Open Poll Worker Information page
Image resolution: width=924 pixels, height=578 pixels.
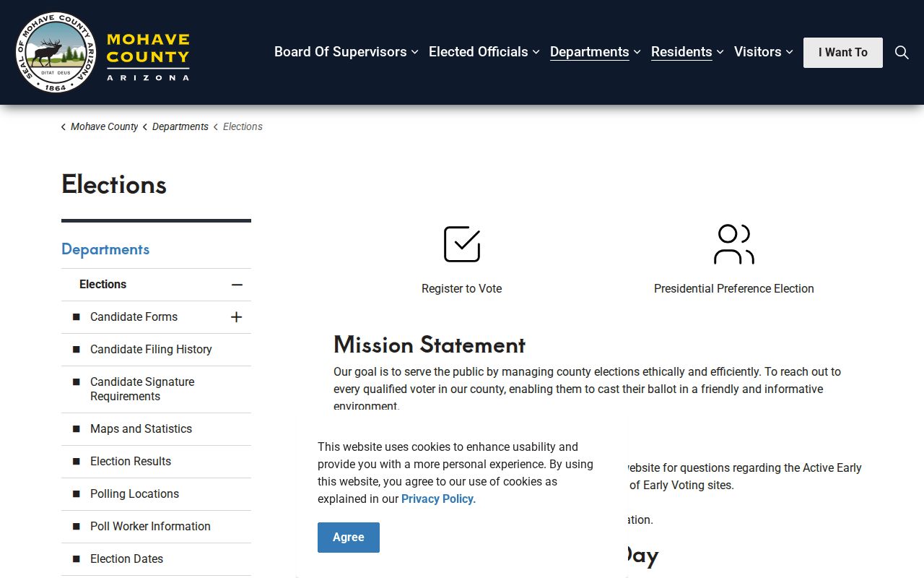[150, 527]
